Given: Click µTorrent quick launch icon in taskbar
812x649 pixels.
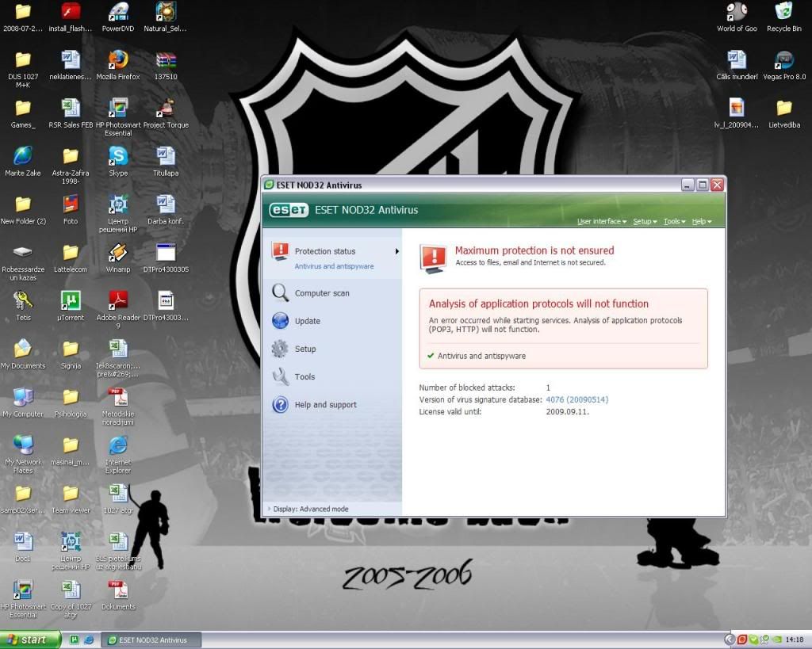Looking at the screenshot, I should click(75, 639).
